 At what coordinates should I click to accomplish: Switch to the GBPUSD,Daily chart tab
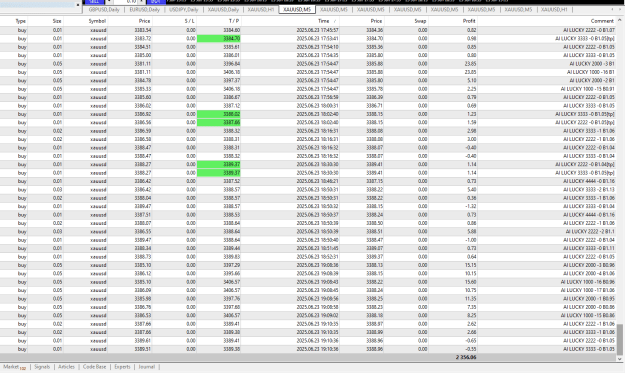point(104,9)
